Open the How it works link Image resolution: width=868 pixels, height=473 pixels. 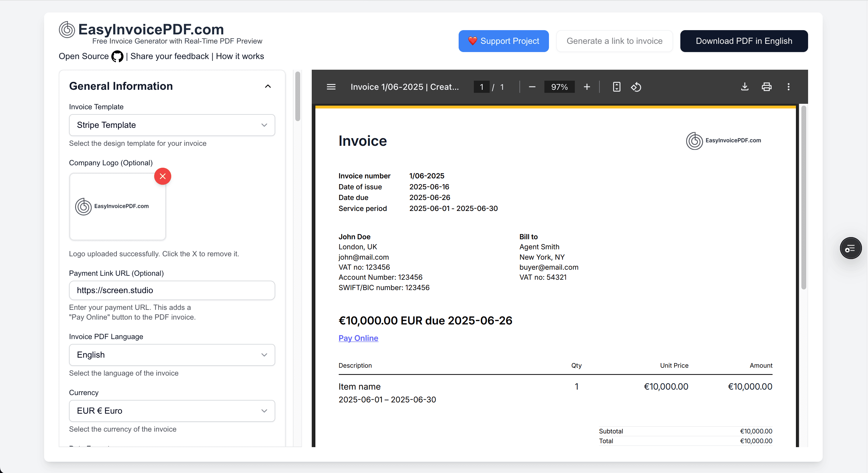coord(240,56)
